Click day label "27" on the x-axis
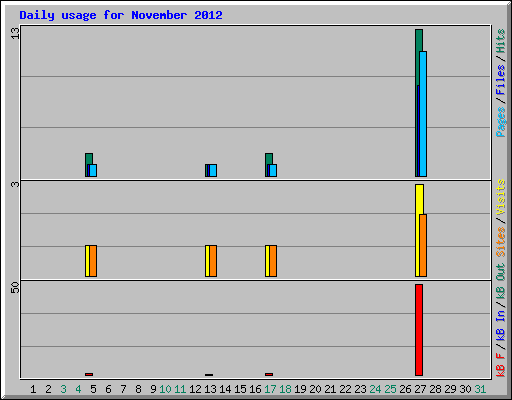 click(x=420, y=389)
